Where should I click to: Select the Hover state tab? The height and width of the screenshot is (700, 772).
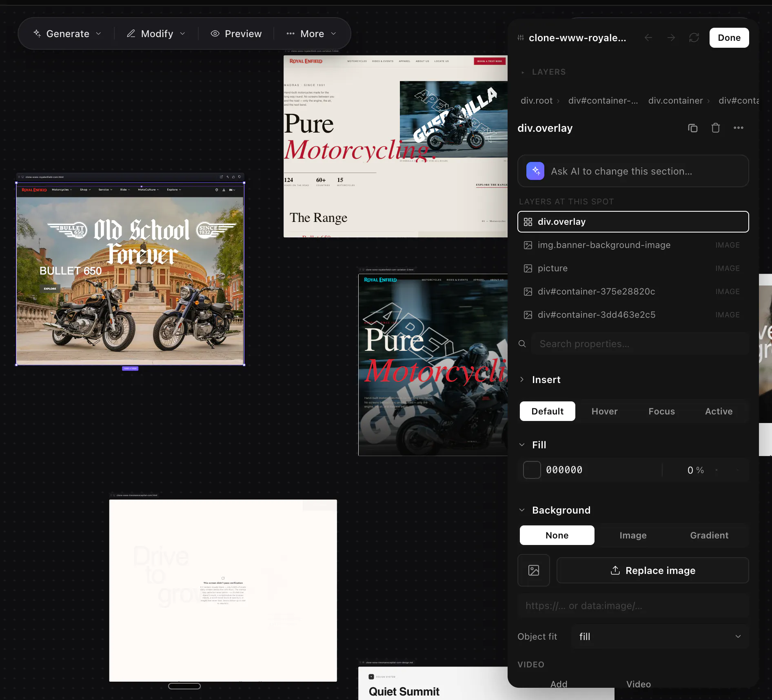pos(604,412)
